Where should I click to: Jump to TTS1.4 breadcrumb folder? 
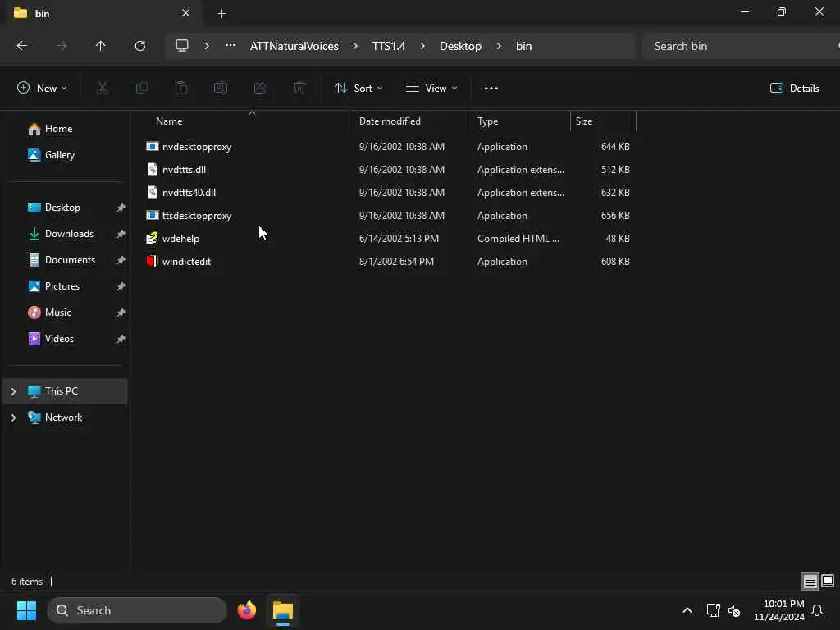coord(389,46)
